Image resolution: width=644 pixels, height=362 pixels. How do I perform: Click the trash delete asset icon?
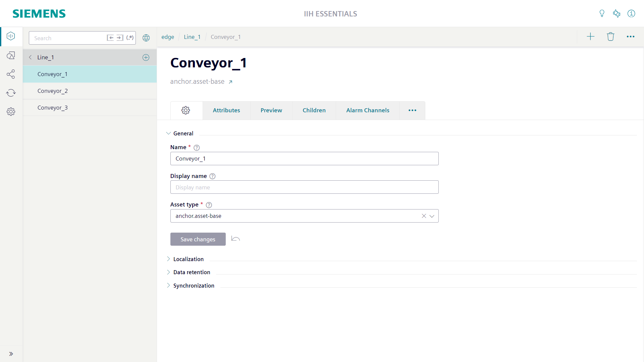(610, 37)
